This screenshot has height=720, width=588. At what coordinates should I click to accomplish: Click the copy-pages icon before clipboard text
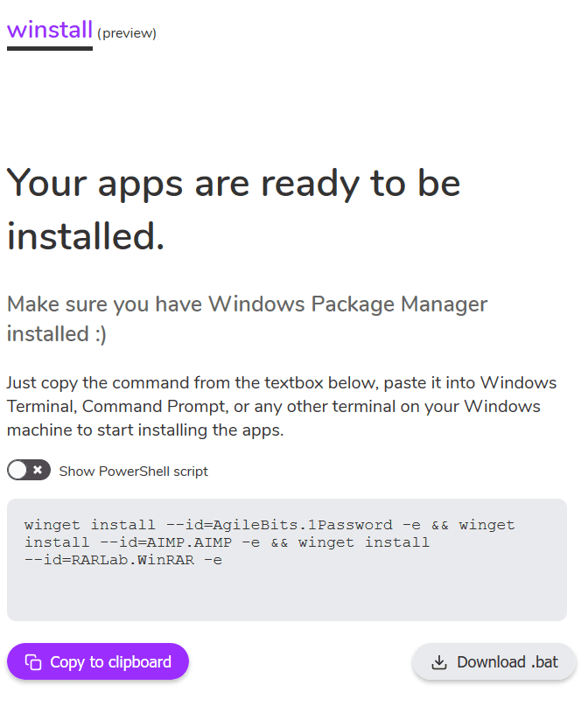click(x=33, y=661)
